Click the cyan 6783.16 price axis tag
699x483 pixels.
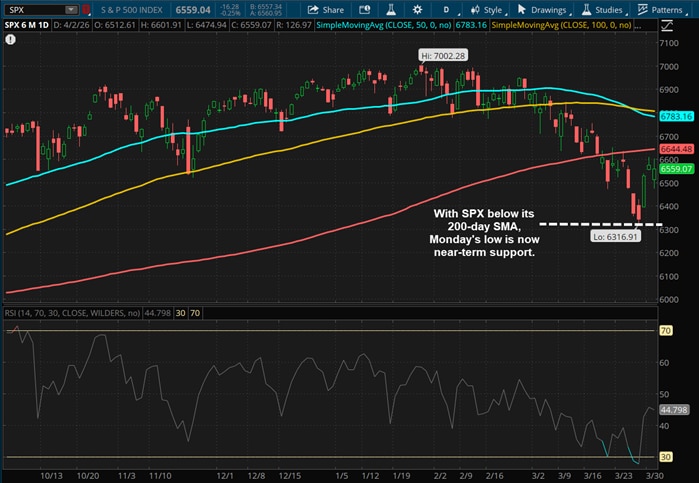click(x=676, y=116)
